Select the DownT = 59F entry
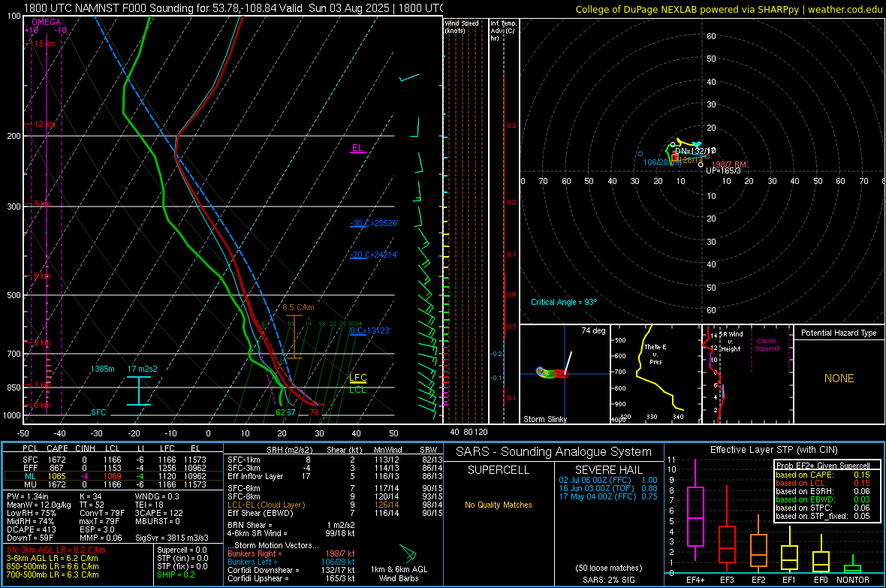The width and height of the screenshot is (886, 588). pyautogui.click(x=30, y=538)
